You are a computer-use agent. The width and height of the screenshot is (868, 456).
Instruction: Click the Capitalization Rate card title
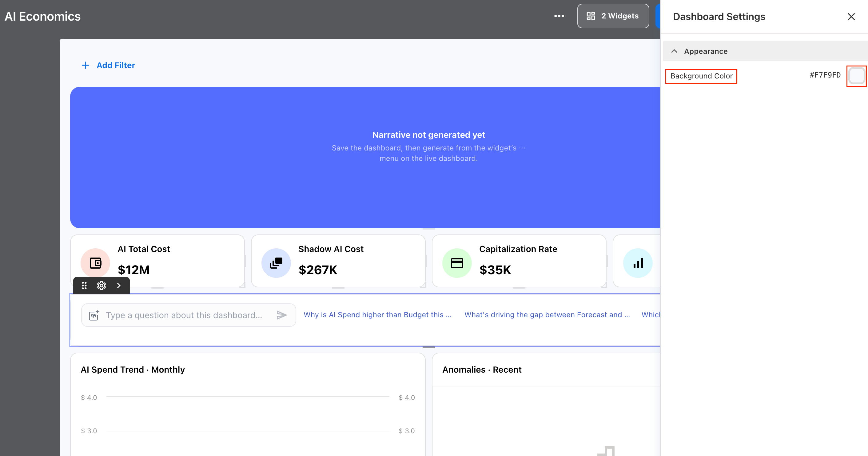pos(518,249)
